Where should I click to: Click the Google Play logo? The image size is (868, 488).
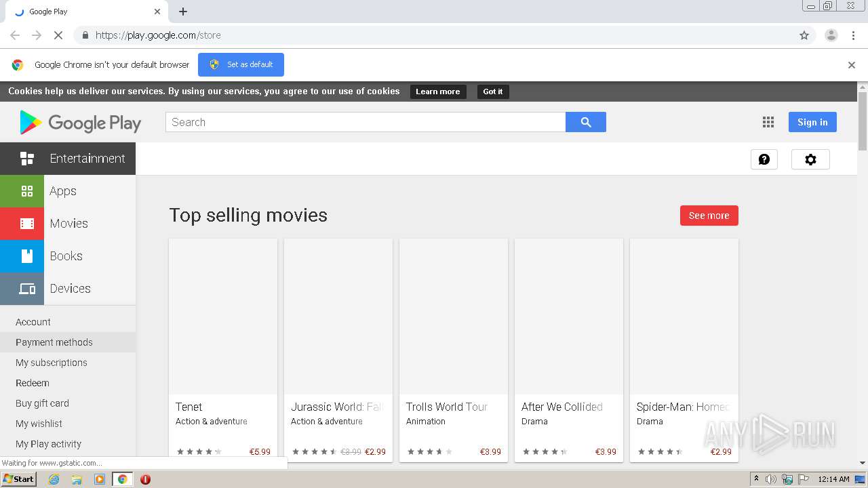point(81,123)
